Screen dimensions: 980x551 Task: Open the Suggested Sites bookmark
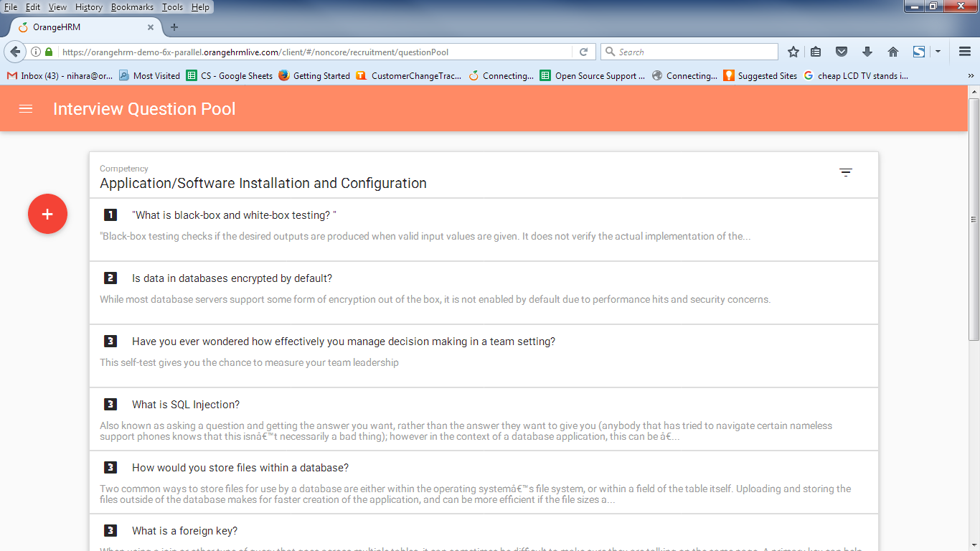760,75
